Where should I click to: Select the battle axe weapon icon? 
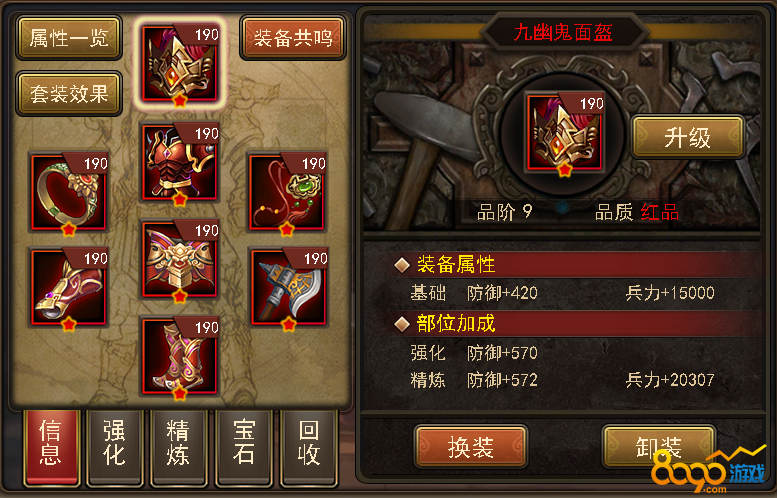pyautogui.click(x=289, y=287)
